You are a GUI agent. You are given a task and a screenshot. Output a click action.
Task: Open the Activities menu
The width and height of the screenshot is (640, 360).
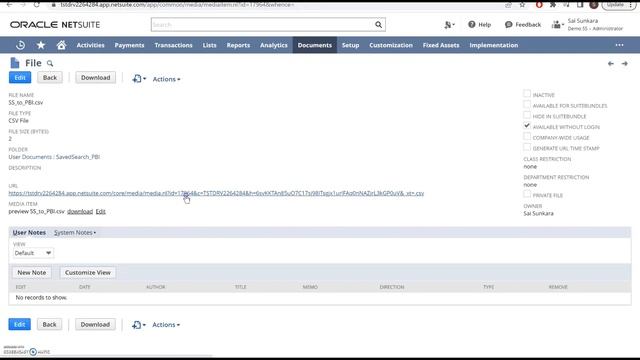(x=91, y=45)
